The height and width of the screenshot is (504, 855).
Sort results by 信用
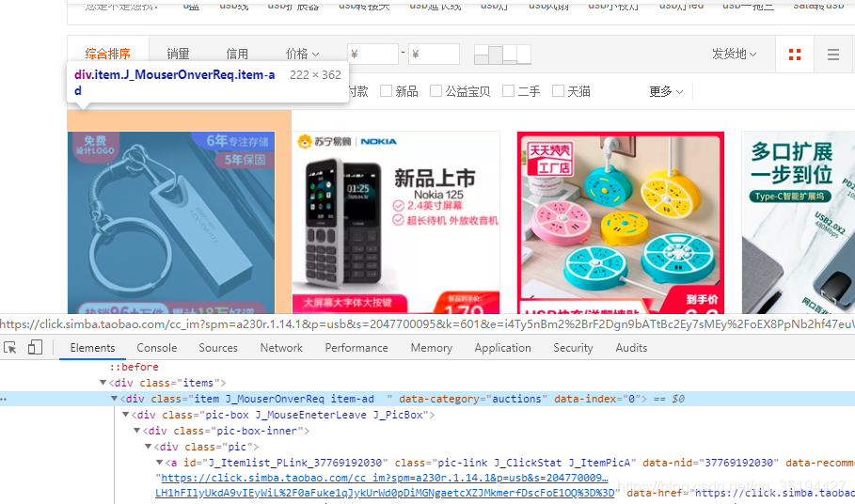(237, 54)
